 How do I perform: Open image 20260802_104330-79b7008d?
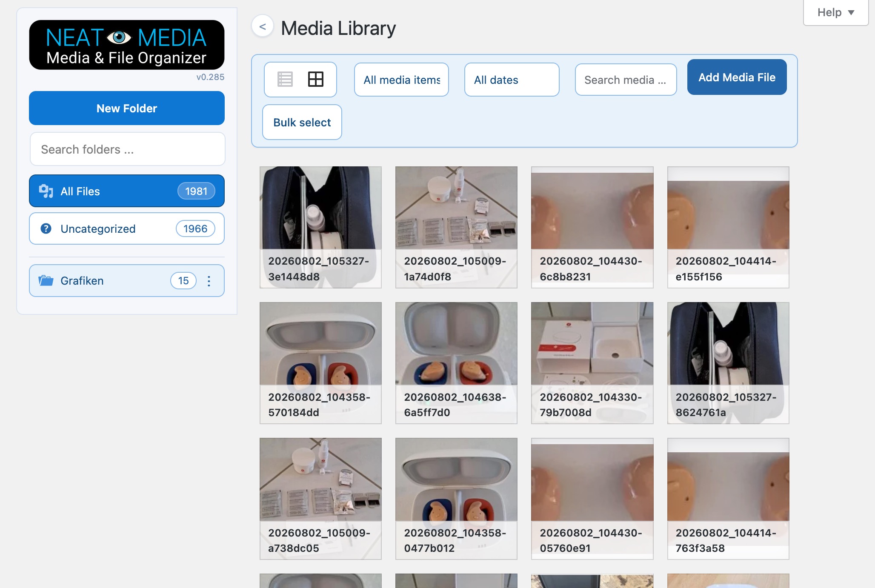click(x=592, y=363)
